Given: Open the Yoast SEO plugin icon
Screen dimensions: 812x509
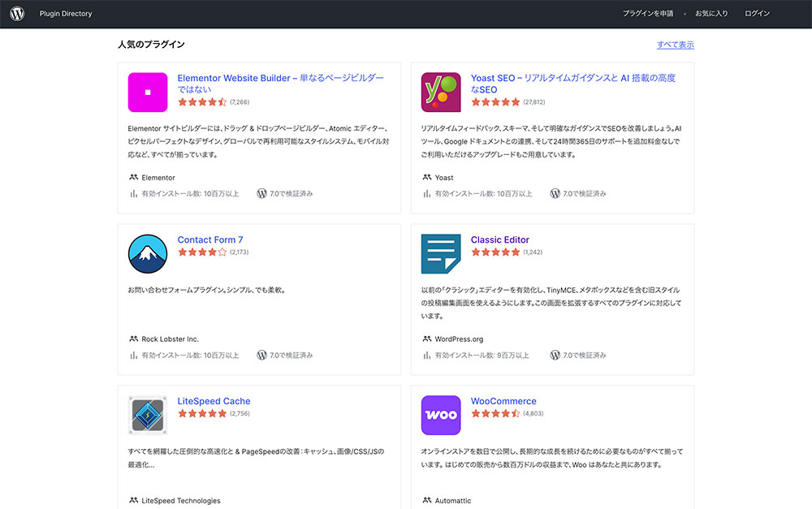Looking at the screenshot, I should tap(441, 93).
